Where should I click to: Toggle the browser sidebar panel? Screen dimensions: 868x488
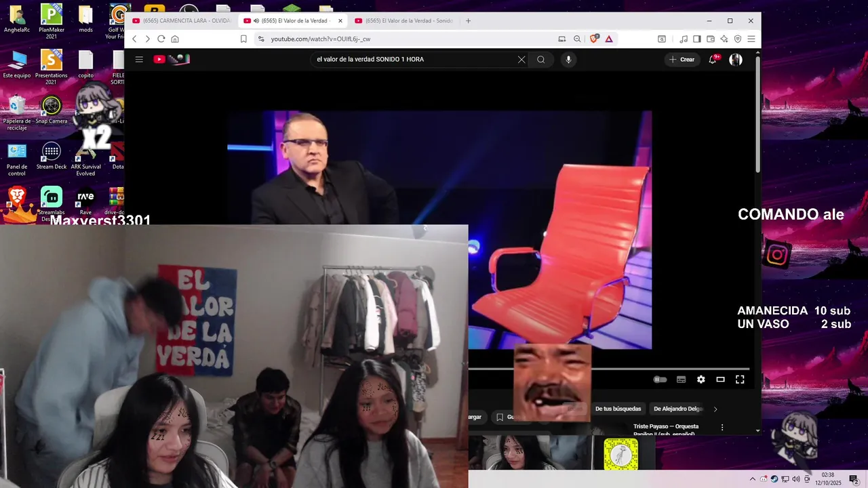[696, 39]
